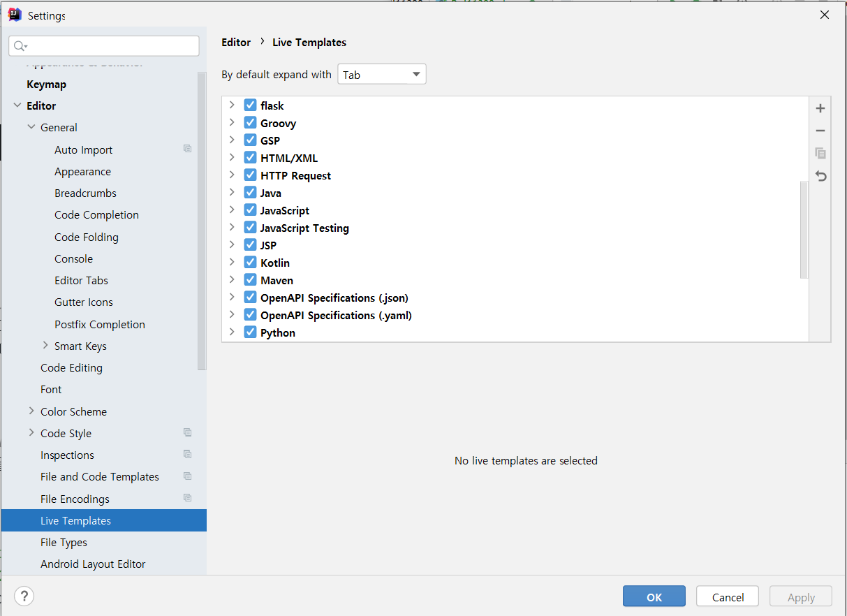
Task: Open the Console settings page
Action: [73, 258]
